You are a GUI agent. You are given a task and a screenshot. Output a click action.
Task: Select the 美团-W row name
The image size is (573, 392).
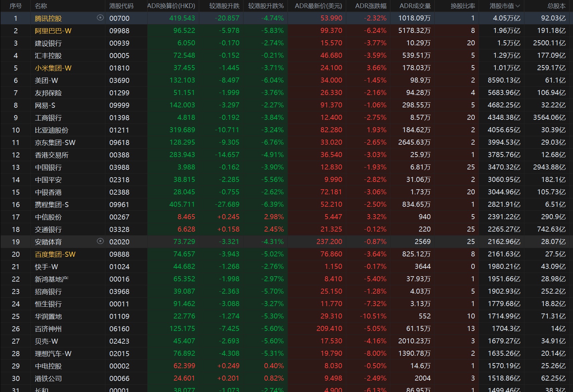click(x=46, y=81)
